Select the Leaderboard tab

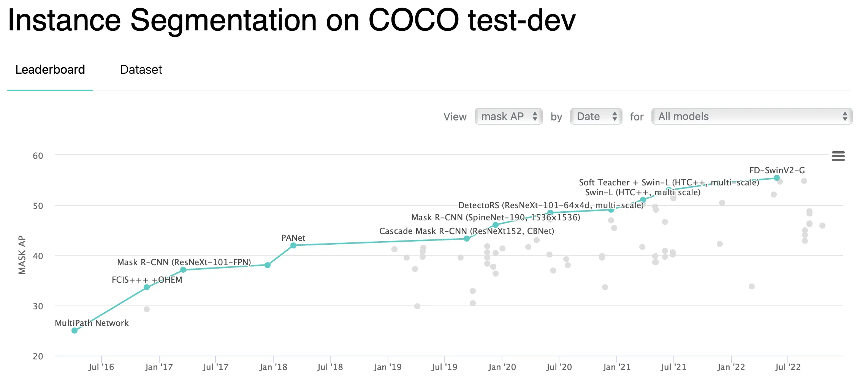click(x=50, y=70)
